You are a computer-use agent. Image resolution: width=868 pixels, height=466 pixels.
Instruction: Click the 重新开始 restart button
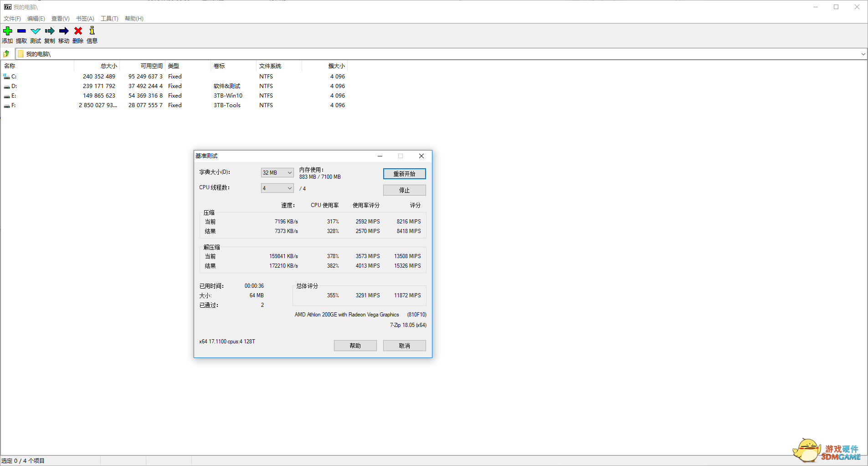pyautogui.click(x=405, y=174)
